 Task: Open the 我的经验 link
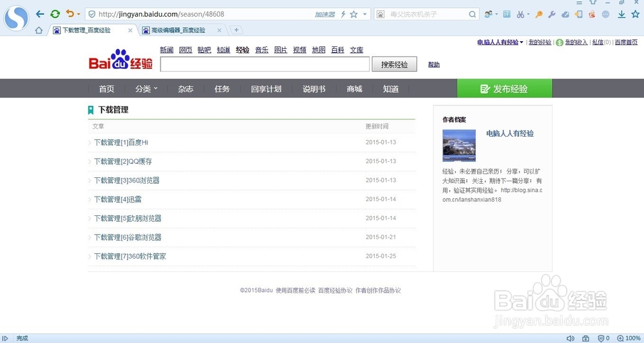[540, 42]
